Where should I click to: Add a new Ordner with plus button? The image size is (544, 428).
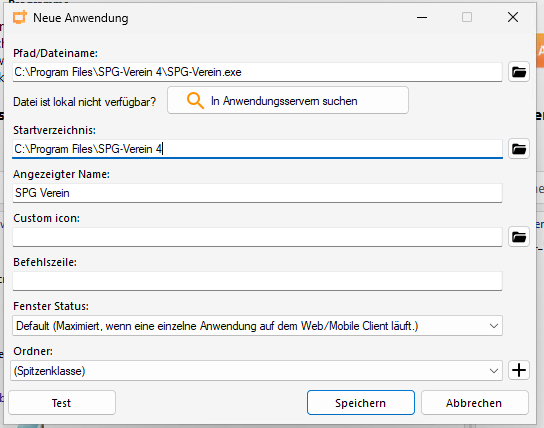pos(519,370)
